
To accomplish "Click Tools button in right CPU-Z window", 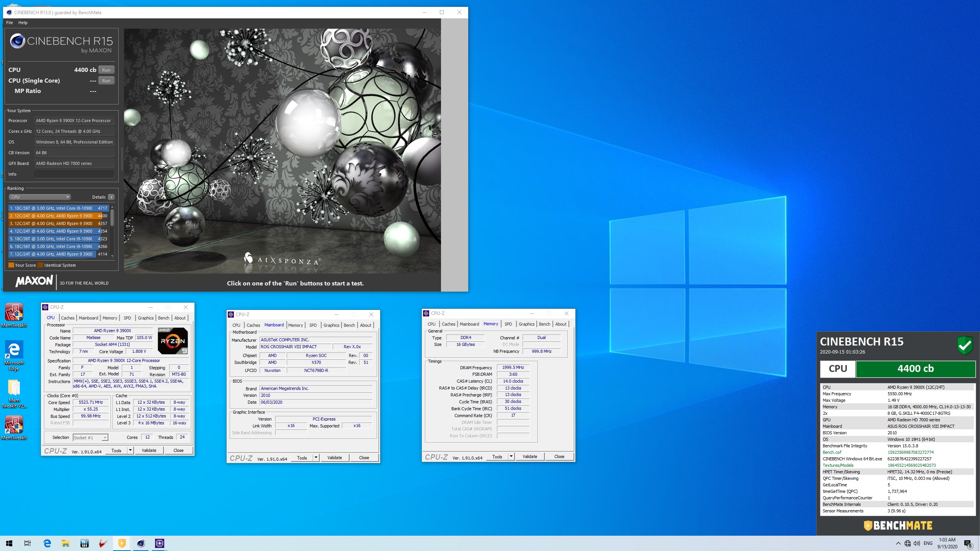I will coord(497,456).
